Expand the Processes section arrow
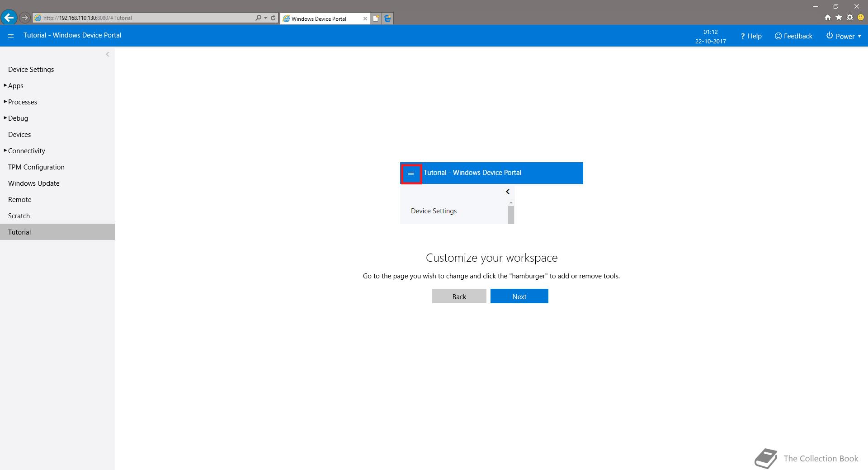 click(x=5, y=102)
